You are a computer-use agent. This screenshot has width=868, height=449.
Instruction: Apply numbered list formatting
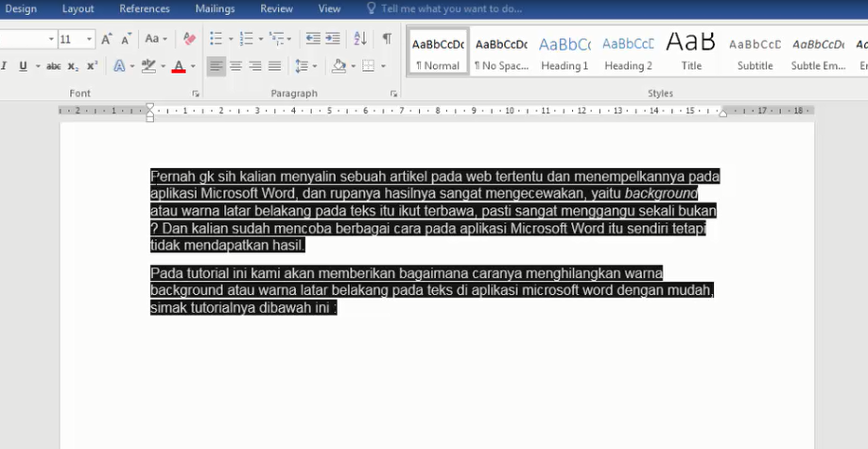[x=246, y=39]
